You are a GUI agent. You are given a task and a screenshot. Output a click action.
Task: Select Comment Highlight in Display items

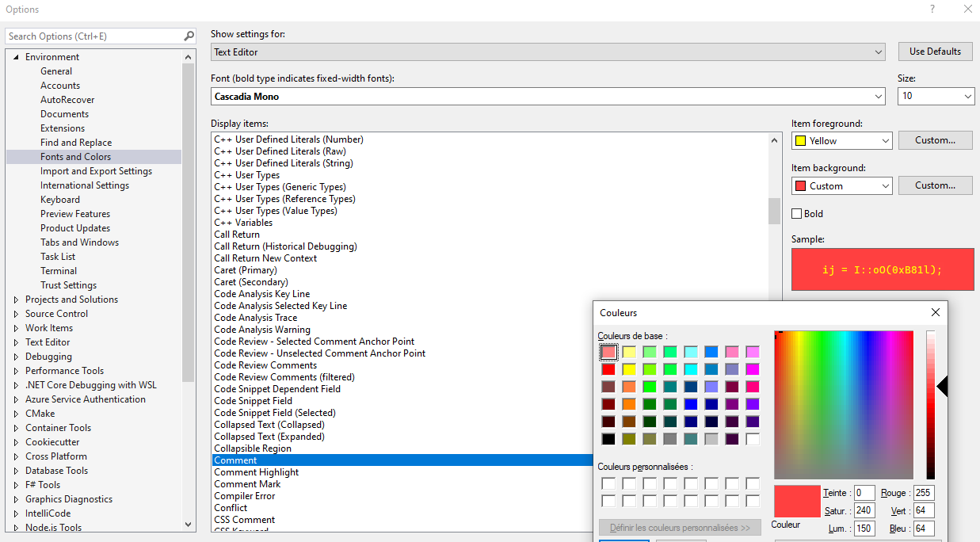tap(256, 472)
